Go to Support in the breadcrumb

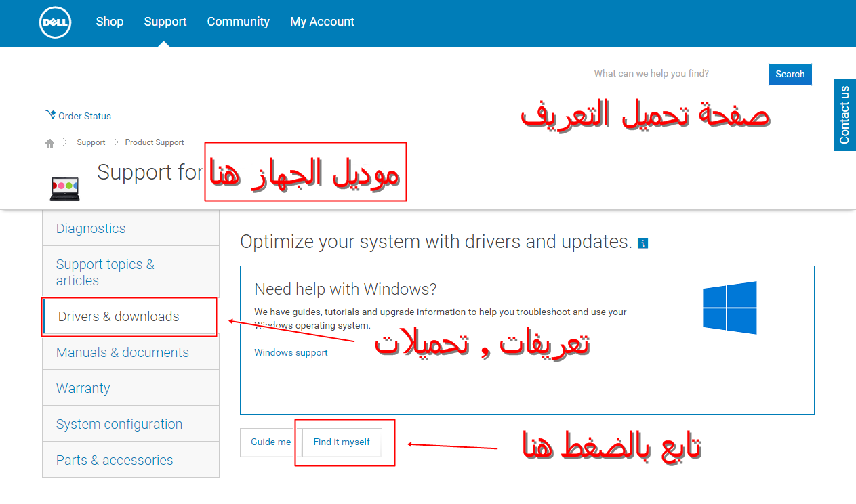tap(91, 142)
